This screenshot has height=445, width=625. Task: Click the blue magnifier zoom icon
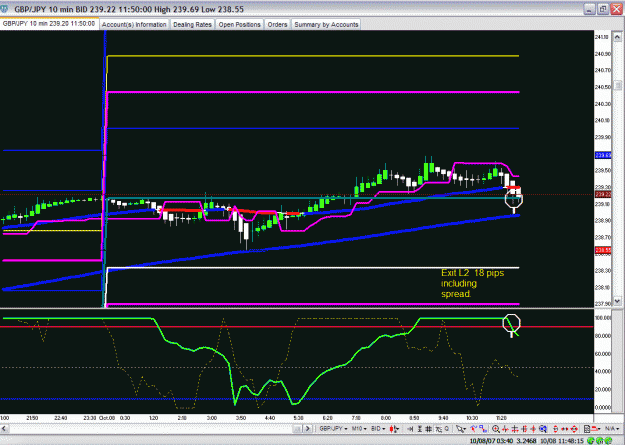point(543,429)
